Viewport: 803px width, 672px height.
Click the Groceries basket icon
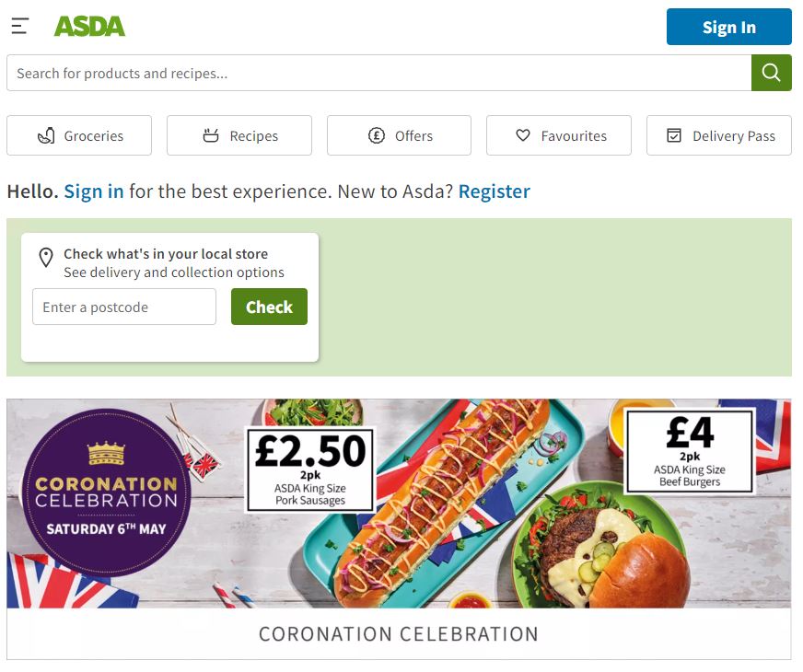pyautogui.click(x=46, y=135)
